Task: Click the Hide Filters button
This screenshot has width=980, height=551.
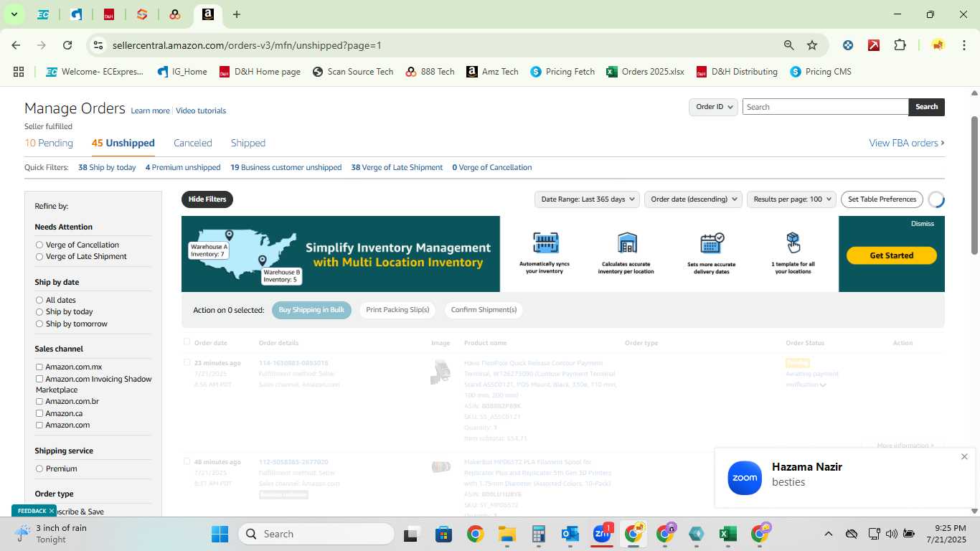Action: [x=207, y=199]
